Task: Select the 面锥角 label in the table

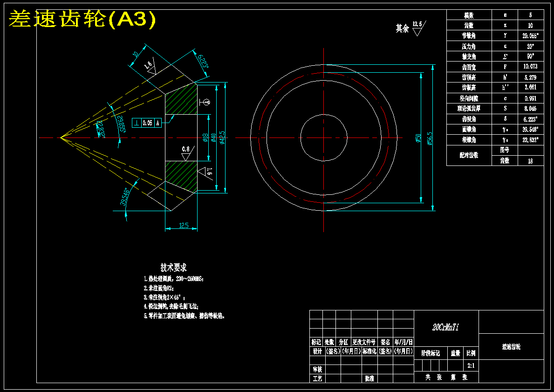Action: (x=469, y=130)
